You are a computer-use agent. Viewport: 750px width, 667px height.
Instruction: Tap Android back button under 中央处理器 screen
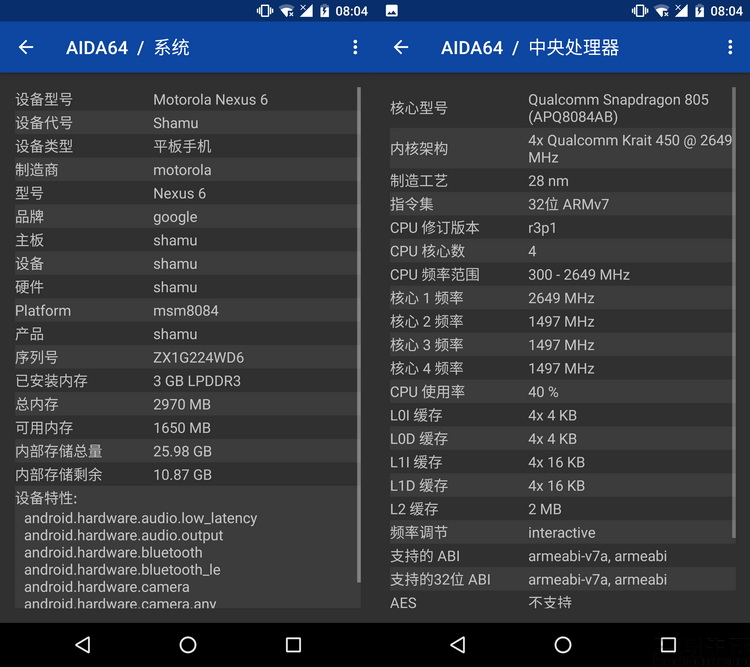458,645
